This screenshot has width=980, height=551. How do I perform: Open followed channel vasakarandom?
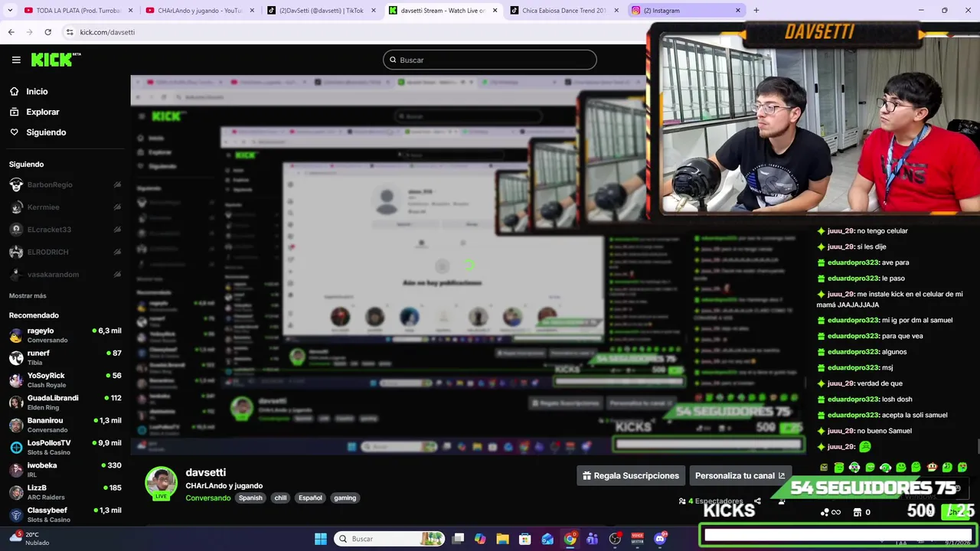point(65,274)
